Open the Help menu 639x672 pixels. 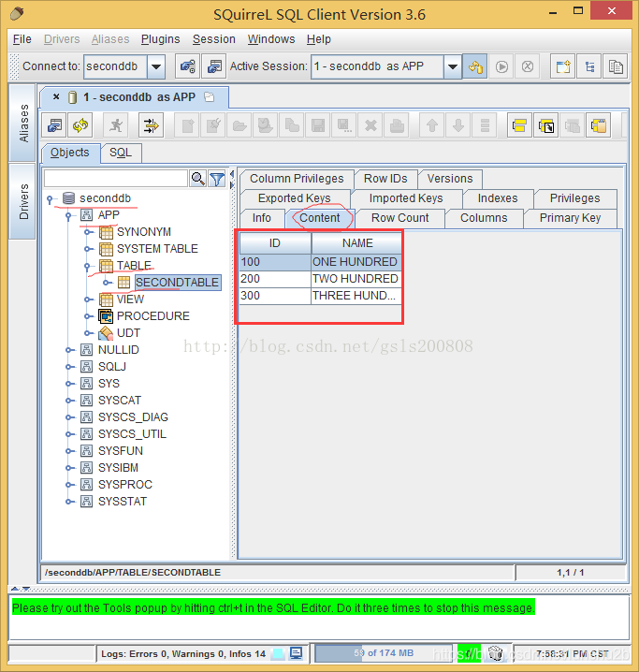pos(319,39)
